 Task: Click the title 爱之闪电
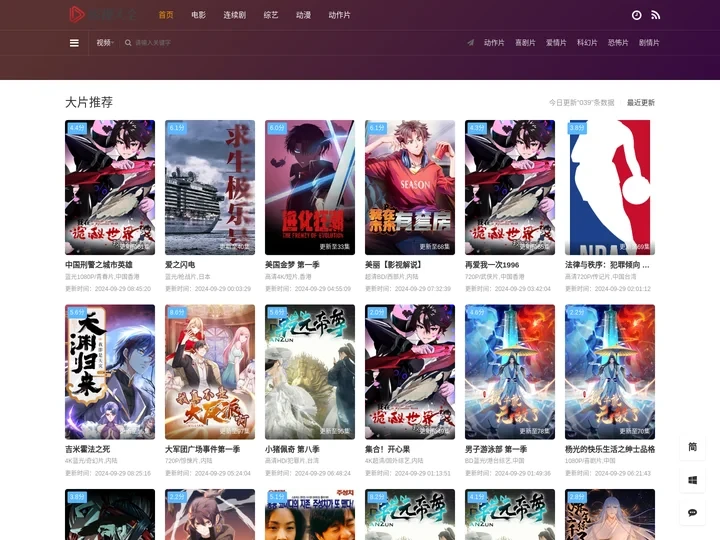(x=180, y=265)
